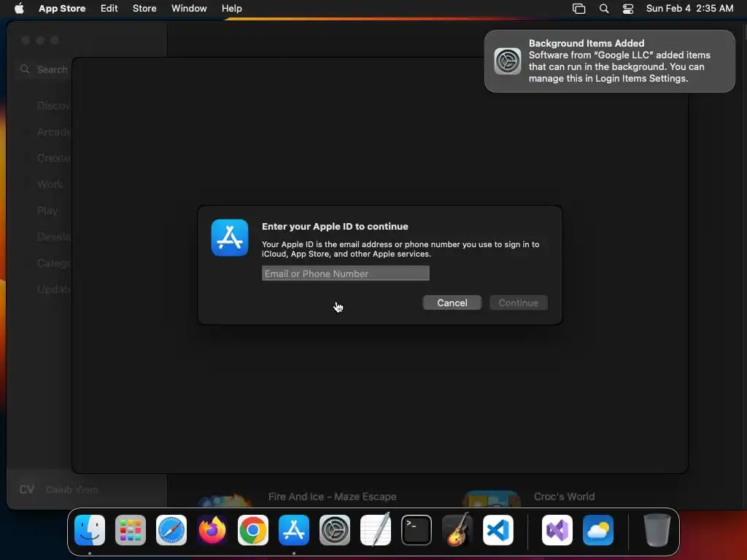
Task: Select Categories in the App Store sidebar
Action: click(53, 262)
